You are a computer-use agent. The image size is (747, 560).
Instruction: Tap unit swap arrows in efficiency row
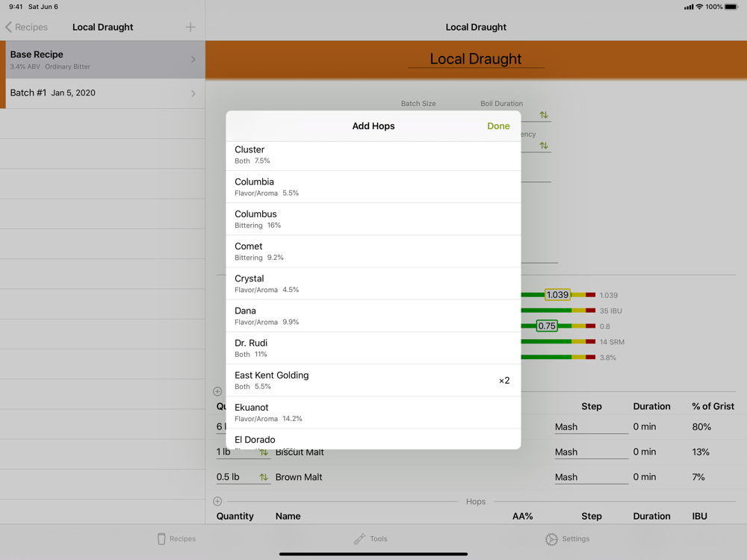544,146
